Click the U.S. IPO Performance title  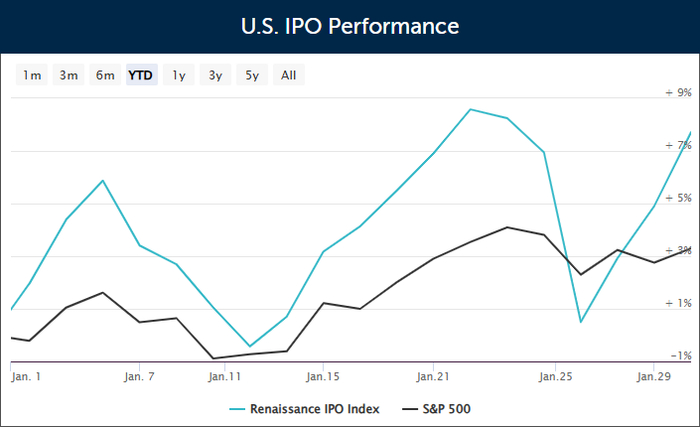click(x=350, y=24)
